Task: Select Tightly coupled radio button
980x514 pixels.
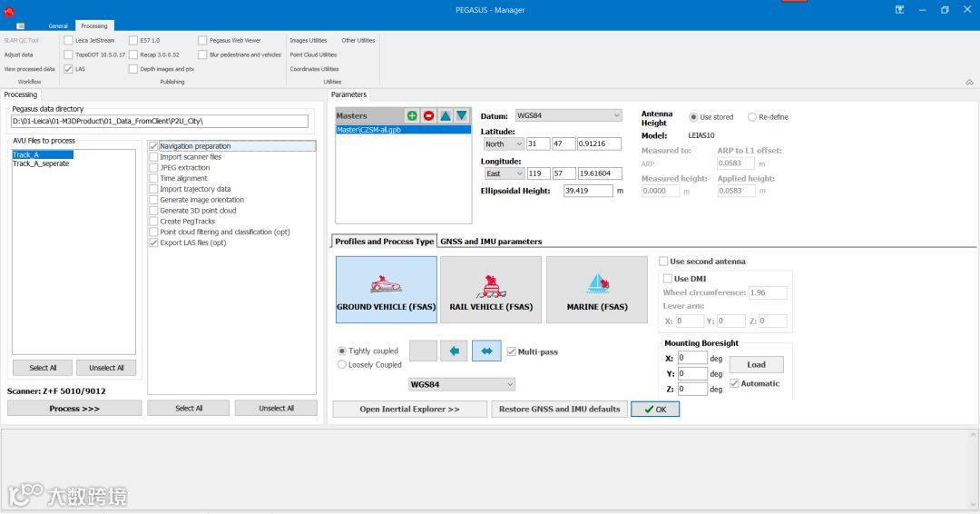Action: (x=342, y=351)
